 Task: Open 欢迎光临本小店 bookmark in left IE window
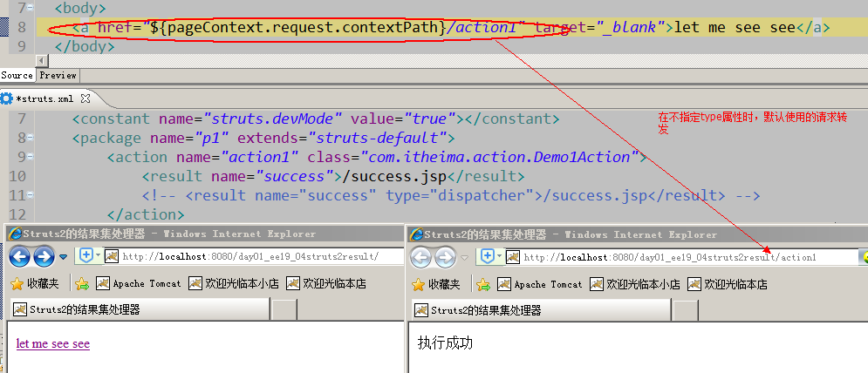click(x=234, y=284)
